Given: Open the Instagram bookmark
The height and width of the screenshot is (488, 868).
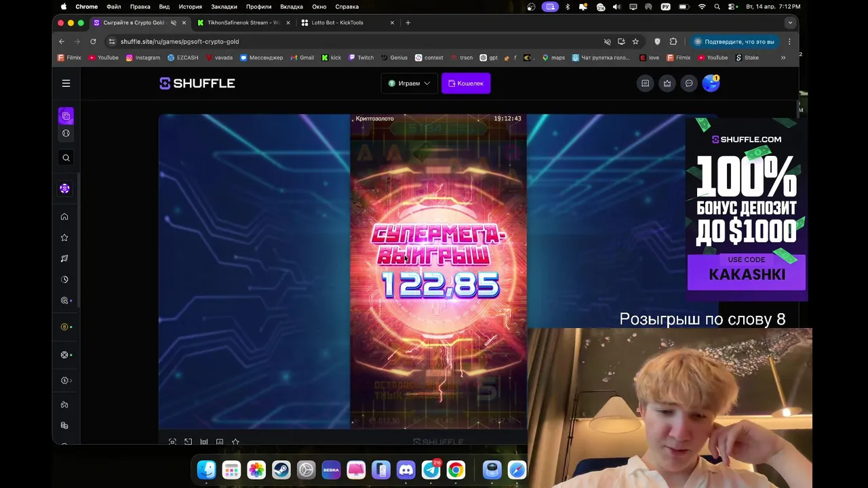Looking at the screenshot, I should [x=143, y=58].
